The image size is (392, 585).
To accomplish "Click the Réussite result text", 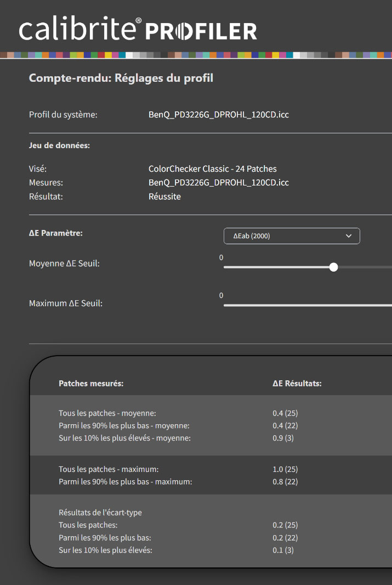I will click(x=164, y=196).
